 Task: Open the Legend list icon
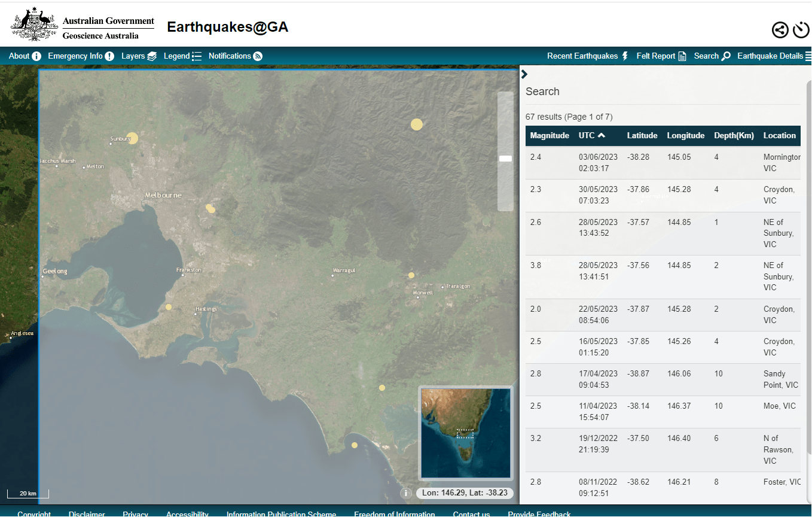pos(197,56)
